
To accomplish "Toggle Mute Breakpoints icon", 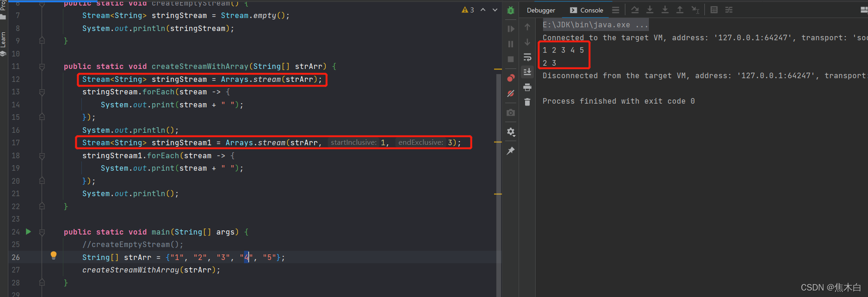I will click(x=511, y=93).
